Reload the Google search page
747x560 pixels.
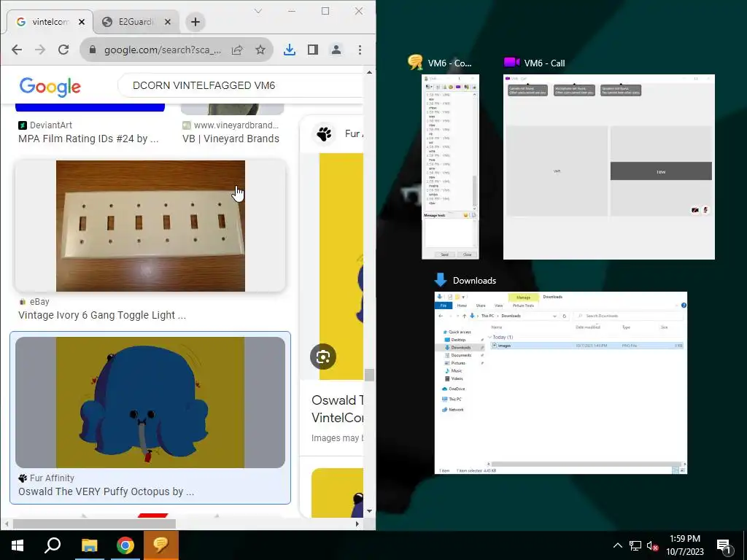[63, 50]
